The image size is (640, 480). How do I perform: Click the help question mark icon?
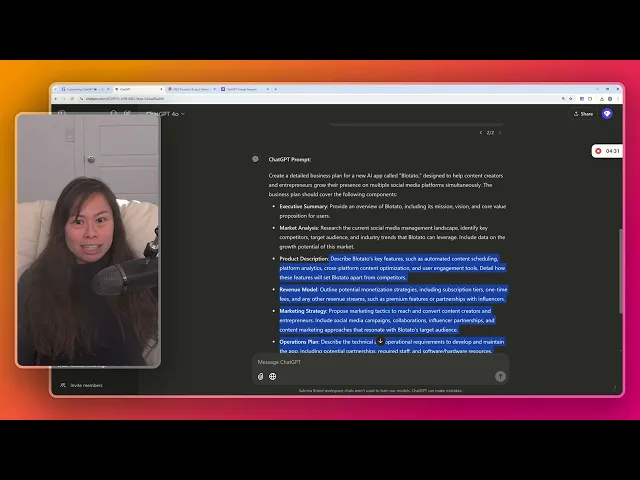click(x=615, y=388)
